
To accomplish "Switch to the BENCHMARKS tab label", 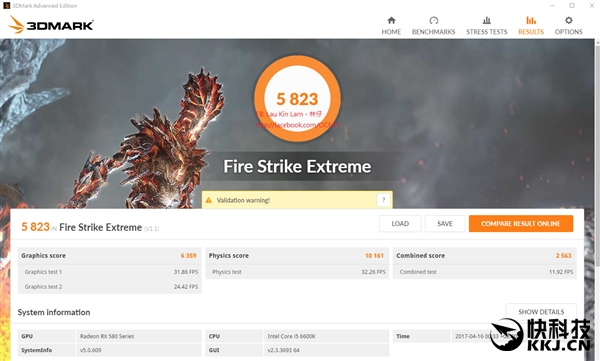I will 434,32.
